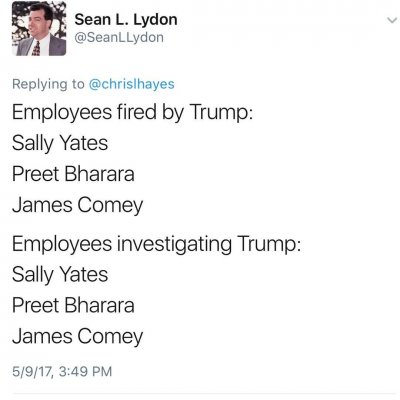
Task: Click Sally Yates in the investigating list
Action: 60,275
